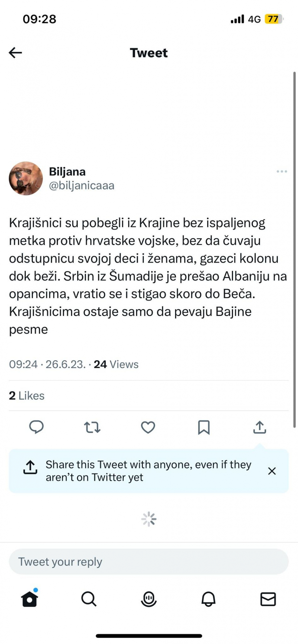Tap the share upload icon
Viewport: 298px width, 644px height.
point(260,427)
